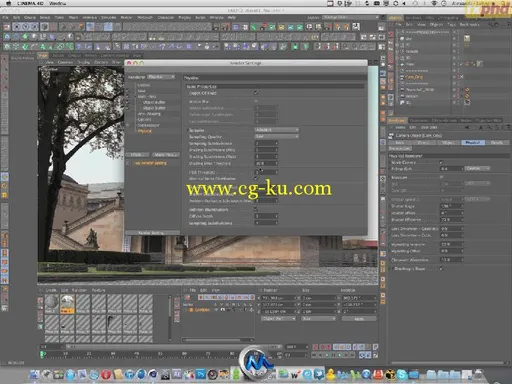Open Photoshop from the Dock
Image resolution: width=512 pixels, height=384 pixels.
pyautogui.click(x=200, y=375)
